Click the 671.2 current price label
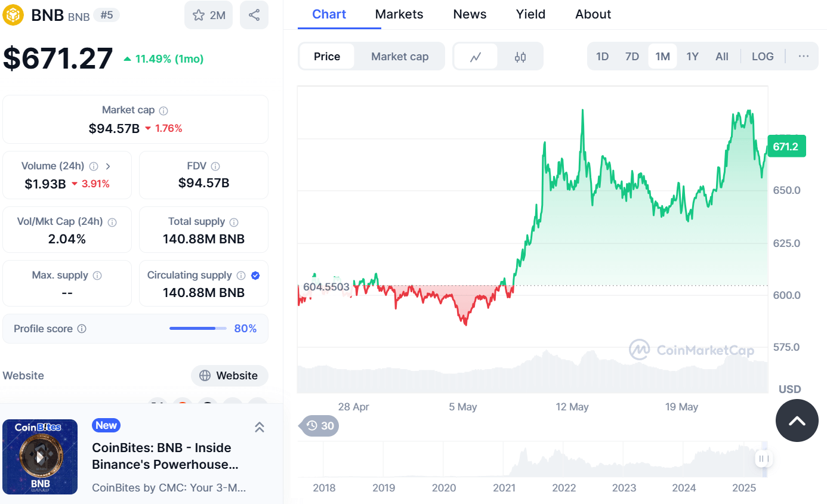The width and height of the screenshot is (827, 504). coord(786,146)
